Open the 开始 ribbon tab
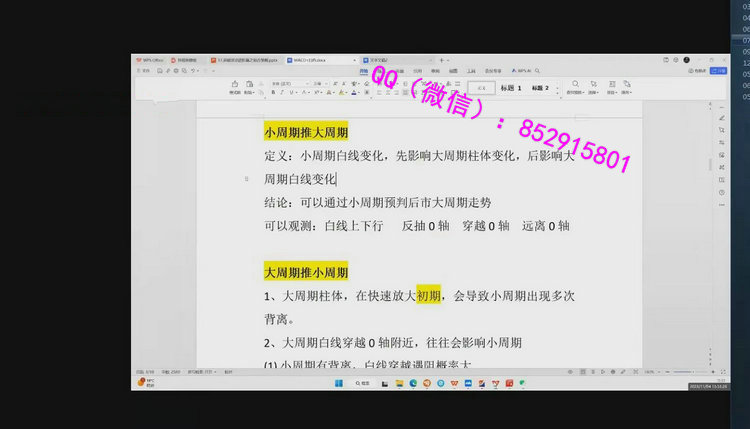Image resolution: width=750 pixels, height=429 pixels. point(364,72)
